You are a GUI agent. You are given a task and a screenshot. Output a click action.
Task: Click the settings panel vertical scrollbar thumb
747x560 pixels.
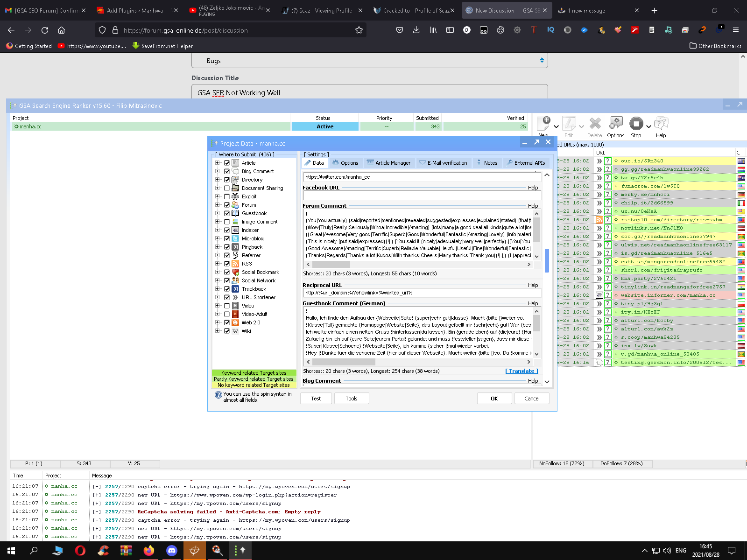pos(547,260)
